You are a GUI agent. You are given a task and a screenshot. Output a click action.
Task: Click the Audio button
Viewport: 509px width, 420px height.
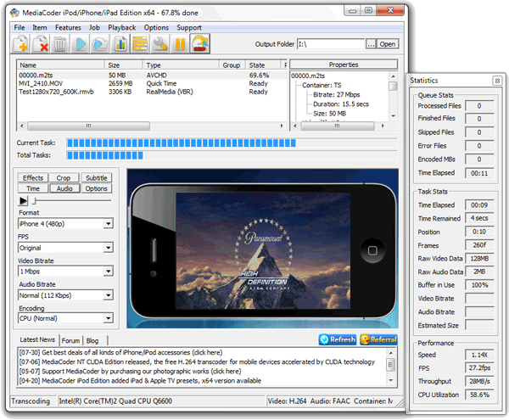[x=64, y=188]
